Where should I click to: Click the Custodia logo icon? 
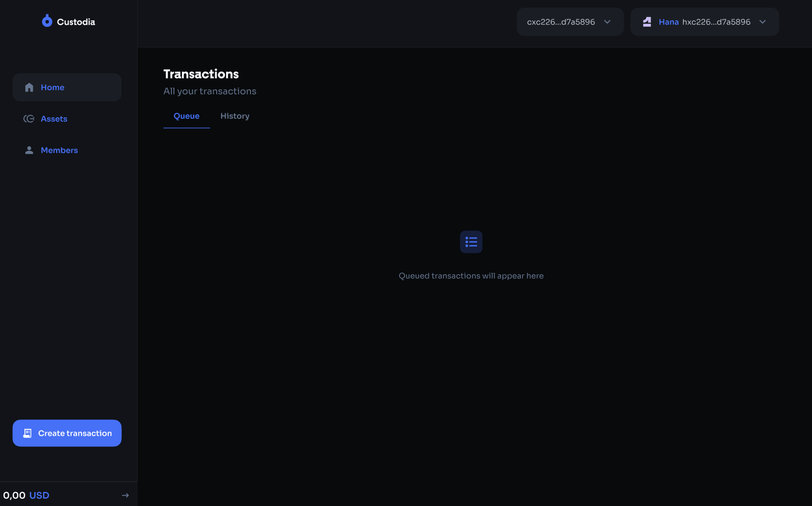coord(47,21)
